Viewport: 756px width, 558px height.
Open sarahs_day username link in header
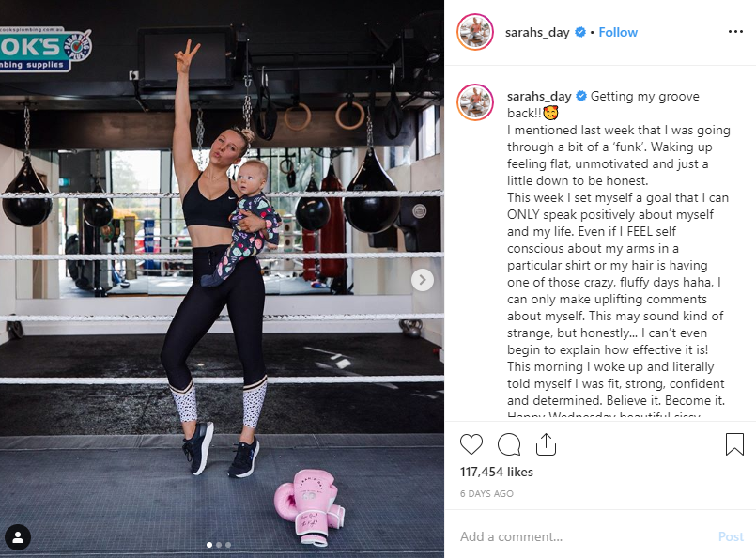(537, 32)
